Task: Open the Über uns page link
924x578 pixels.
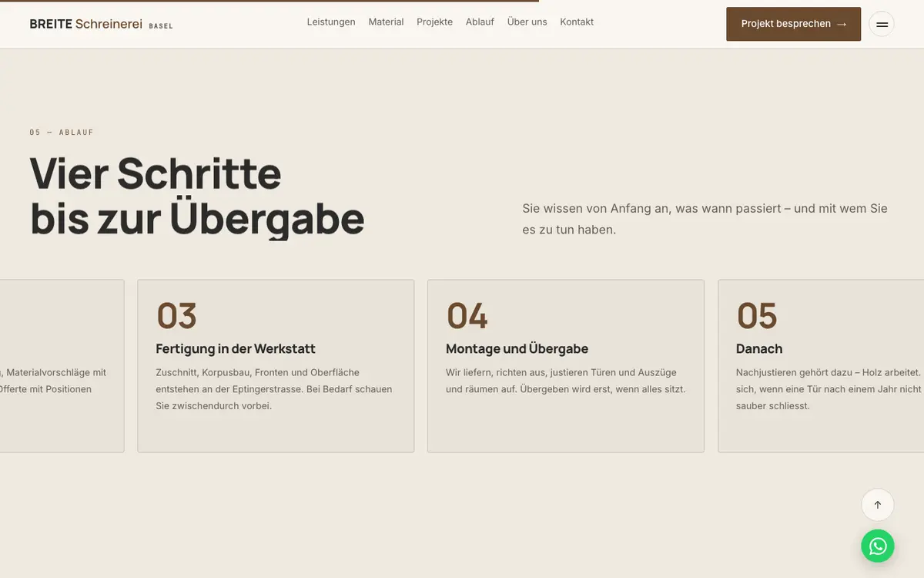Action: [527, 22]
